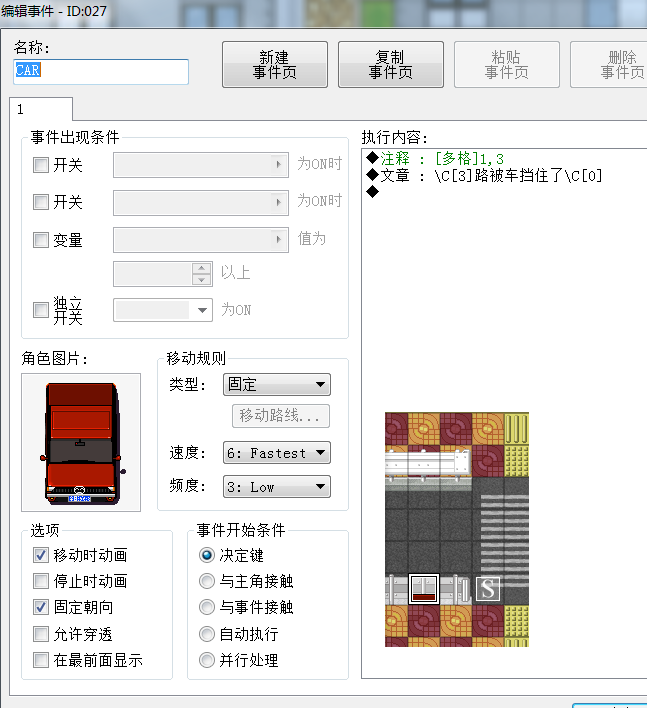Open the second 开关 switch selector field
This screenshot has height=708, width=647.
point(201,203)
